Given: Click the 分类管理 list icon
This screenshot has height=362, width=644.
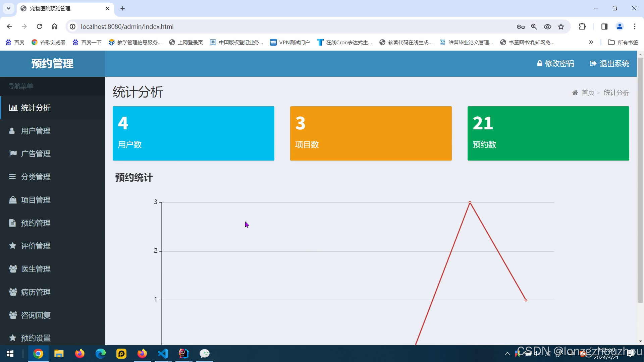Looking at the screenshot, I should pyautogui.click(x=12, y=177).
